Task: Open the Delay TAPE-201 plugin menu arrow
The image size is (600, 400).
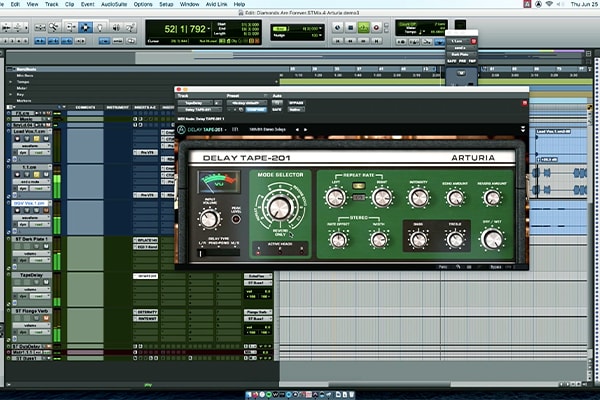Action: (x=225, y=130)
